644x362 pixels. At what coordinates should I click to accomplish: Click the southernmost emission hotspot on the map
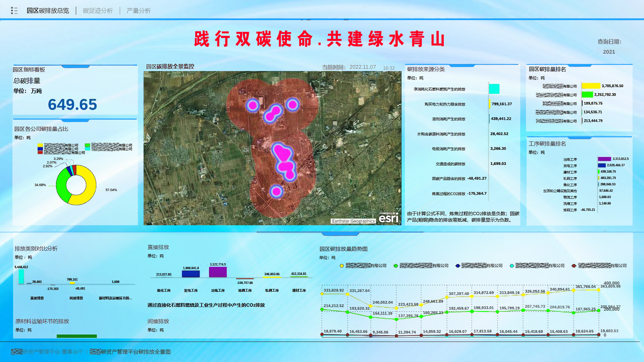coord(276,191)
